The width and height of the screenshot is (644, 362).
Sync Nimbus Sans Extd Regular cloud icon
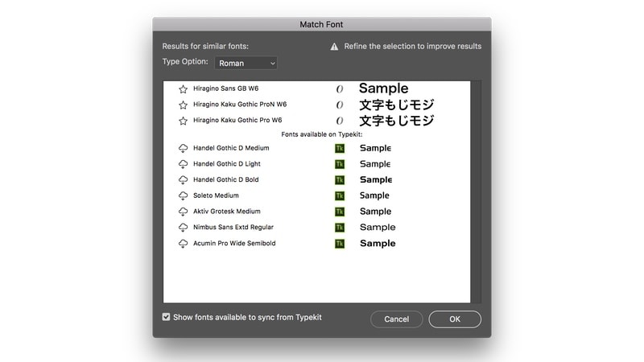click(x=183, y=228)
